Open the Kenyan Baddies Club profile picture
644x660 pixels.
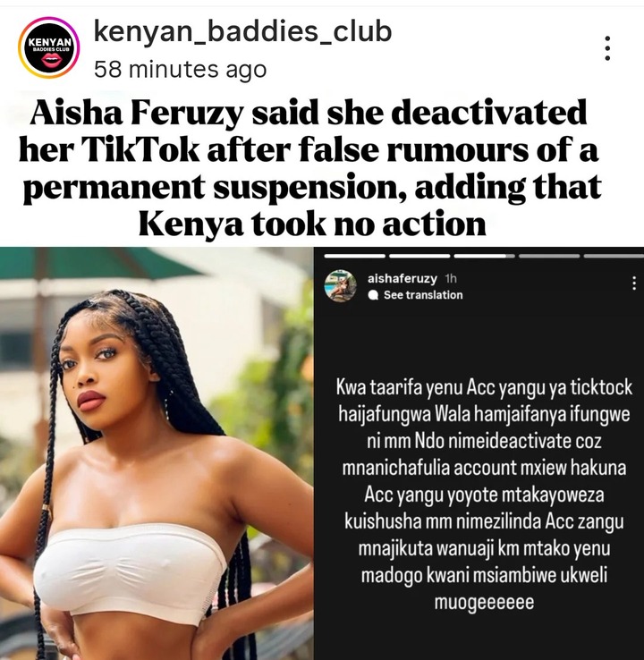coord(49,47)
